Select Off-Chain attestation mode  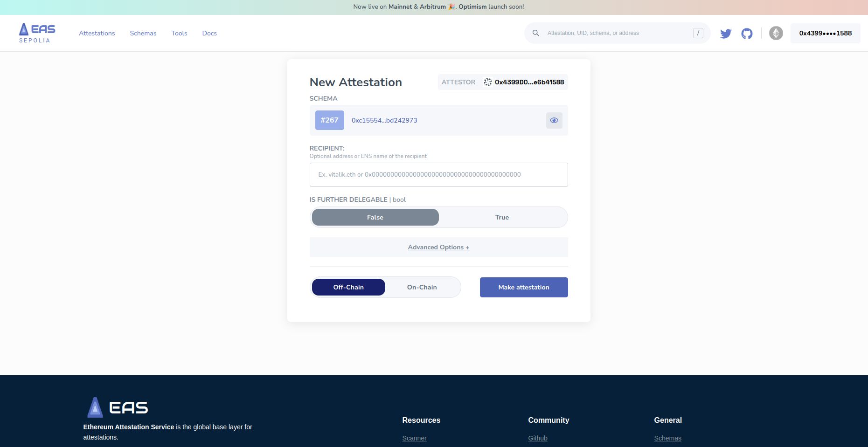pyautogui.click(x=348, y=287)
